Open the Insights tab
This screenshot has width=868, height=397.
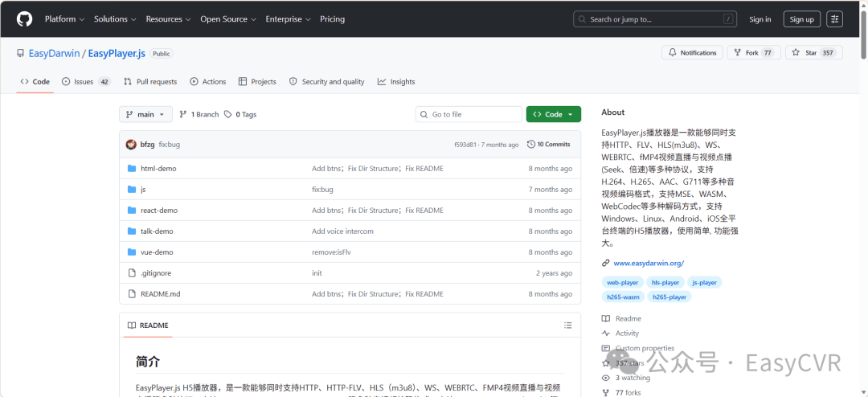coord(396,81)
